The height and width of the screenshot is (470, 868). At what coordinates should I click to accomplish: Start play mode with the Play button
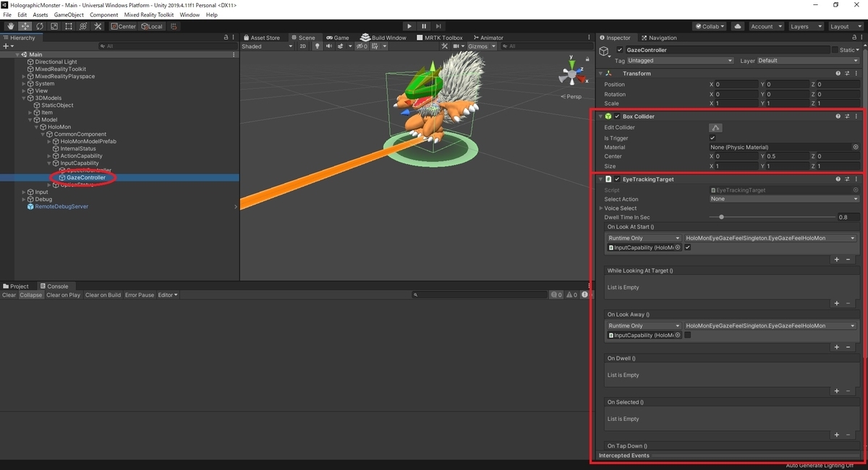(409, 26)
